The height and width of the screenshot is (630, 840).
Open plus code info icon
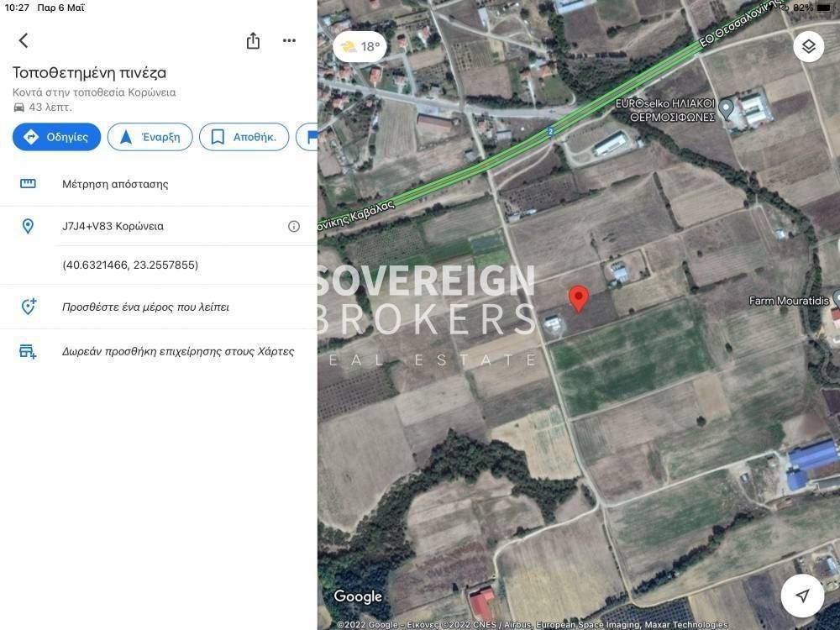293,226
